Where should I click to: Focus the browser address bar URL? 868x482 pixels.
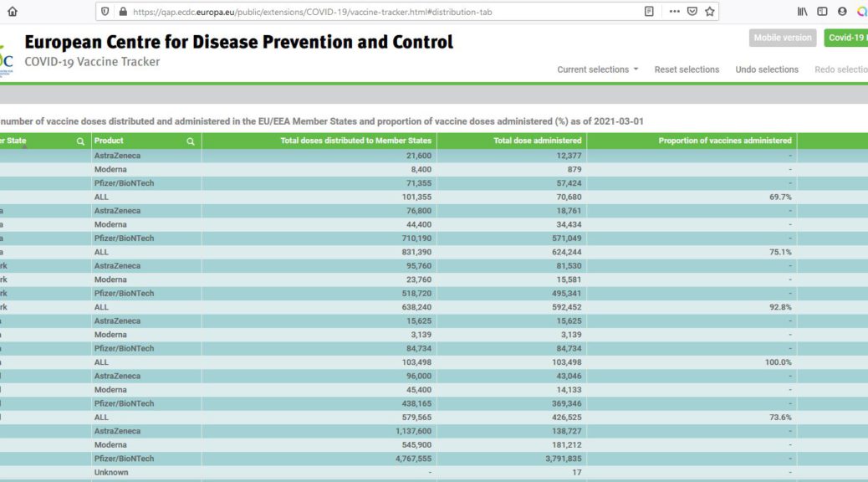click(312, 12)
